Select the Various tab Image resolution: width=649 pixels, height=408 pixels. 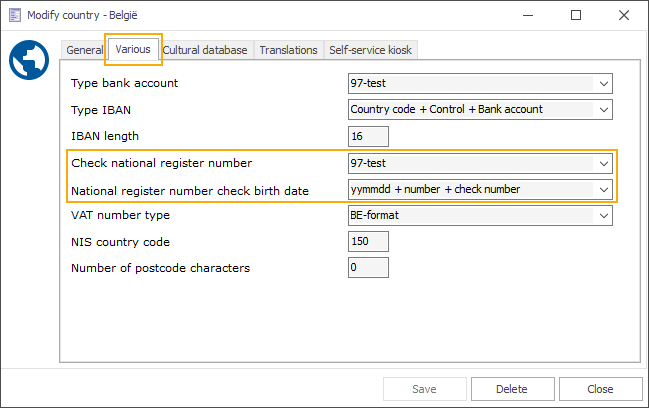[133, 49]
